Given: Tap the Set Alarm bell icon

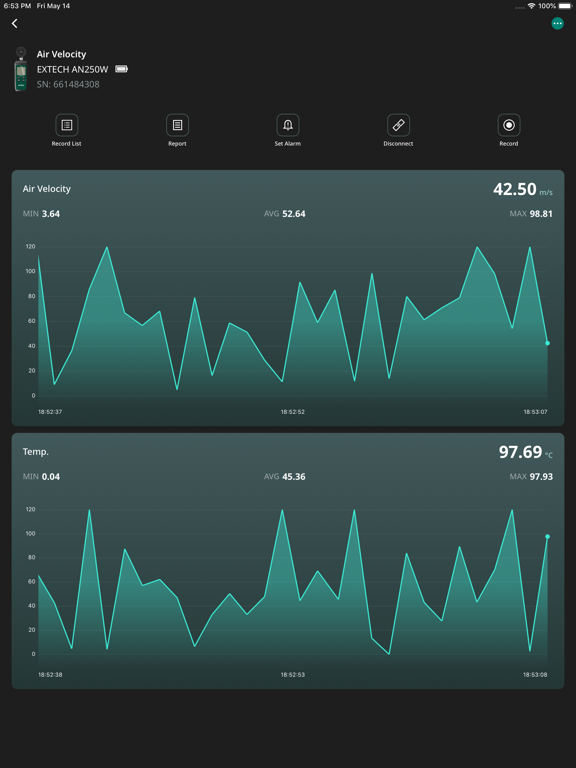Looking at the screenshot, I should (288, 125).
